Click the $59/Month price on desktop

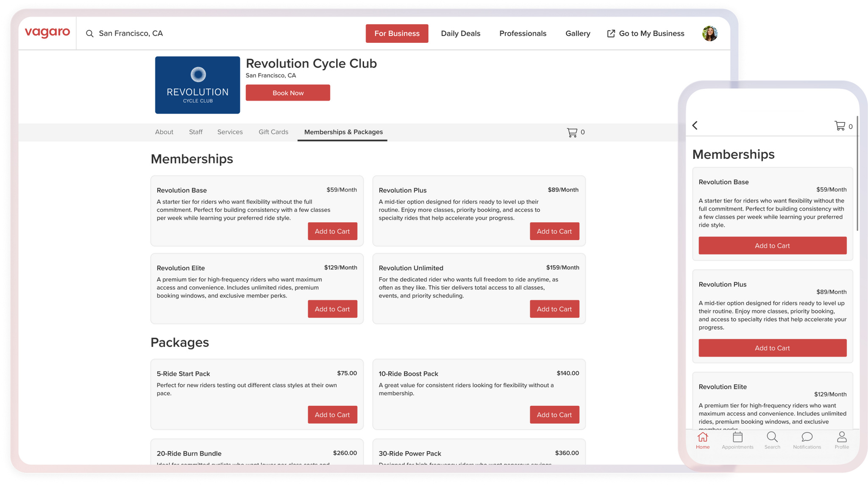(x=342, y=190)
